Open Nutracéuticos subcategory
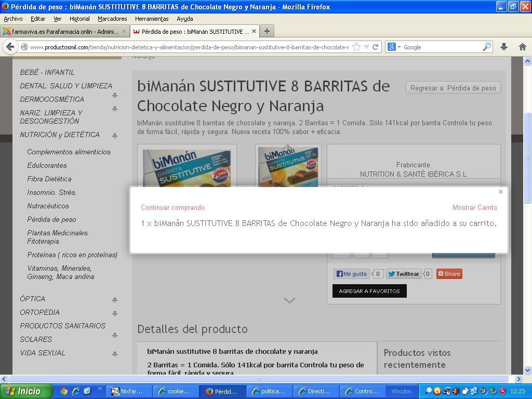 pyautogui.click(x=48, y=206)
